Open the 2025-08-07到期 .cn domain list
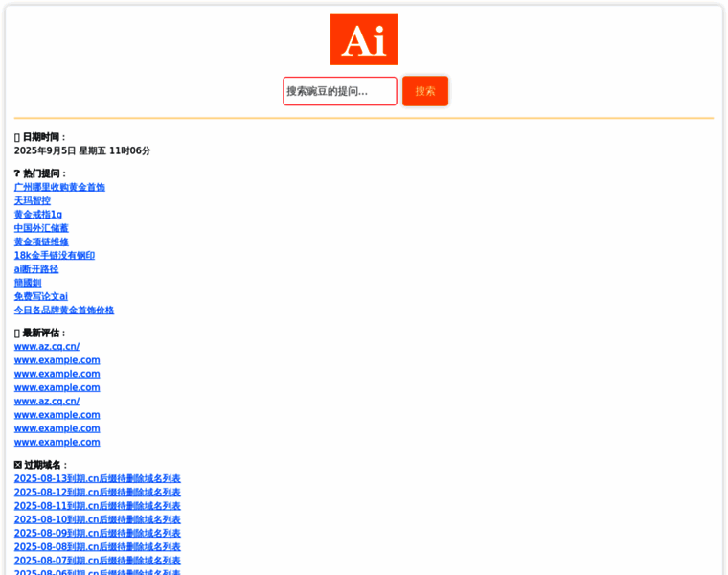Image resolution: width=728 pixels, height=575 pixels. [x=97, y=560]
